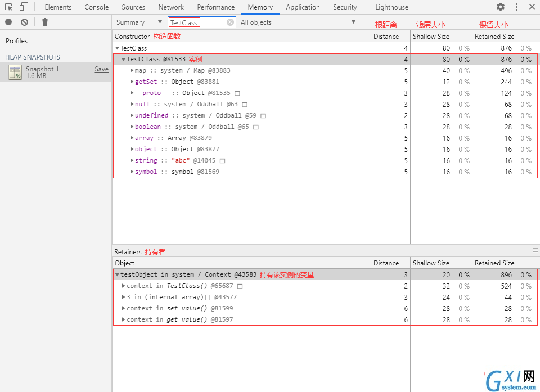Click the clear all profiles icon
This screenshot has height=392, width=540.
(x=24, y=22)
